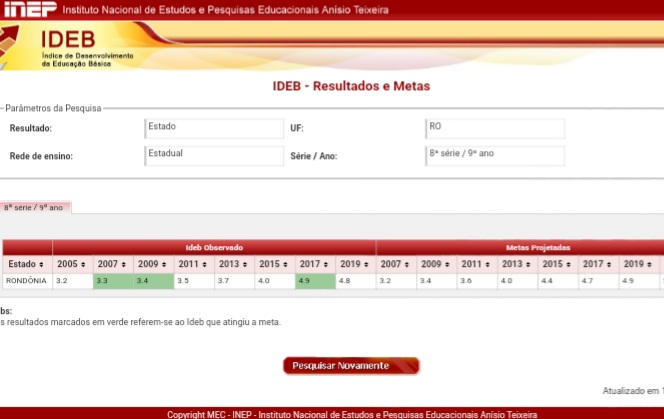Click the Rede de ensino field showing Estadual

click(x=214, y=156)
